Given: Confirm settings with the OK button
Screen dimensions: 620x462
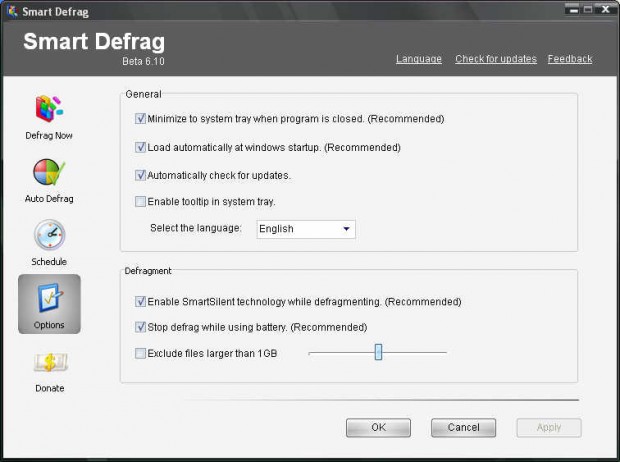Looking at the screenshot, I should tap(378, 428).
